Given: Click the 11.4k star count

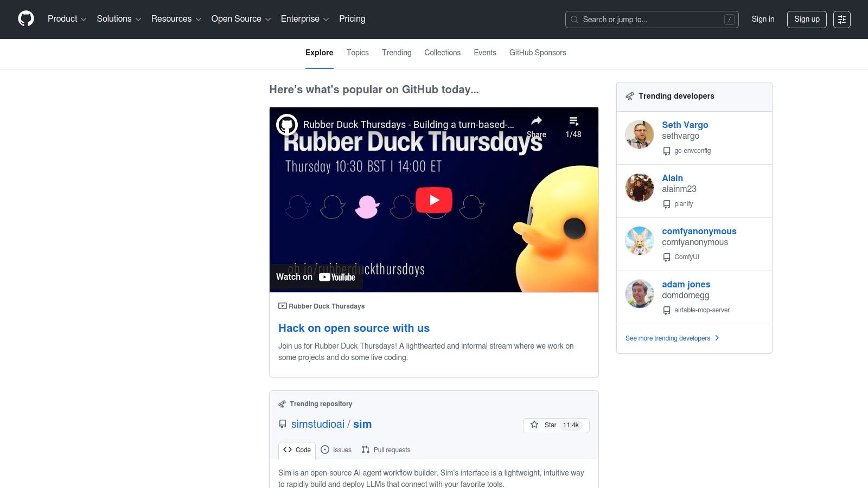Looking at the screenshot, I should point(571,425).
